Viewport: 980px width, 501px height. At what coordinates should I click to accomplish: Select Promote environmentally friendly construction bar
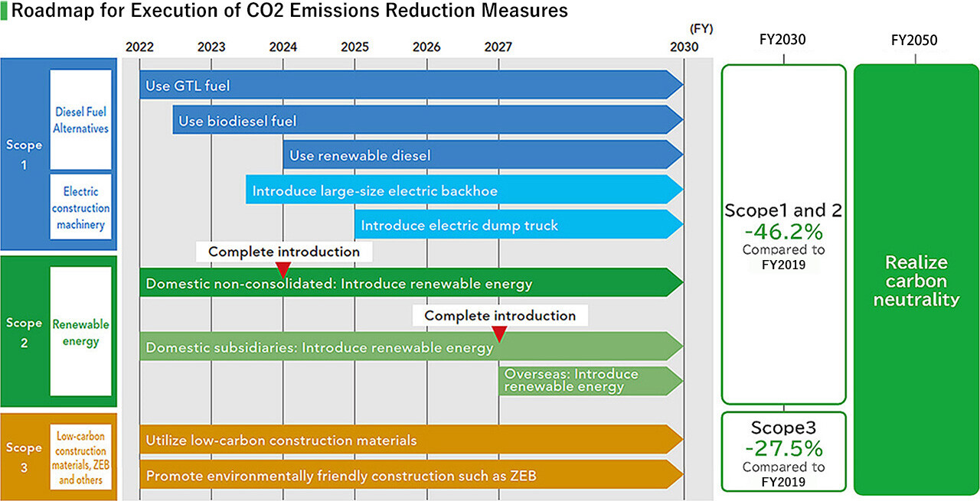410,476
